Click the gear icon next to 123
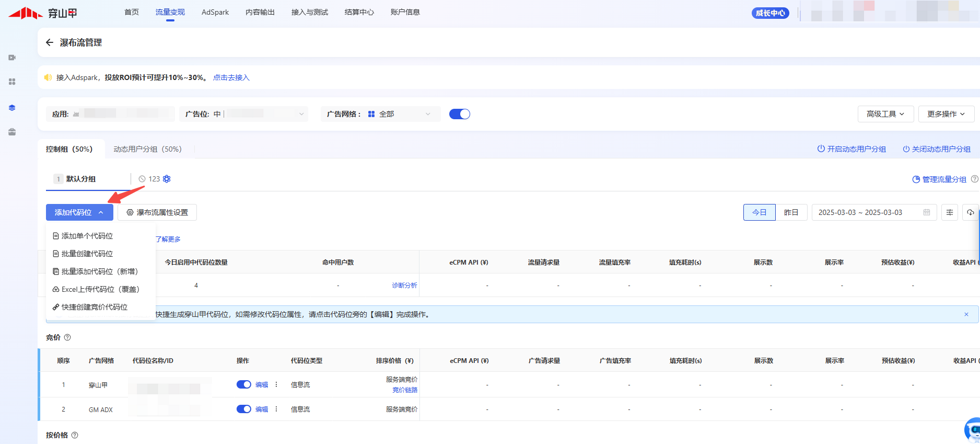 pyautogui.click(x=167, y=179)
